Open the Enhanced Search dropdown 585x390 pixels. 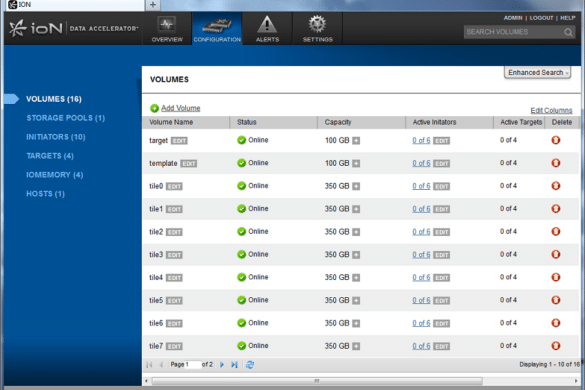pos(537,72)
